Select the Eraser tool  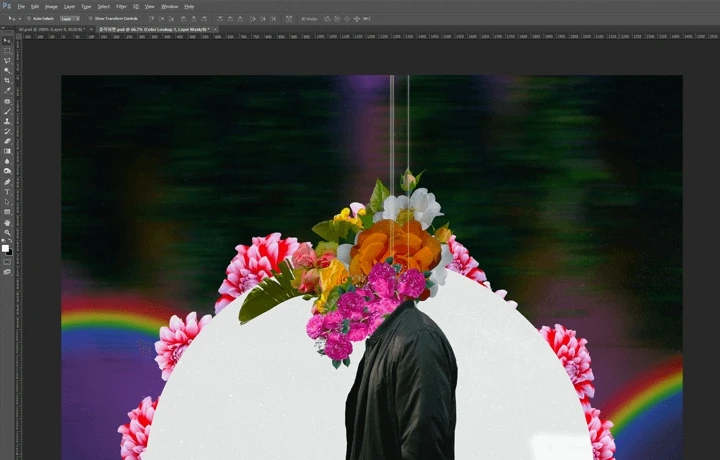(x=7, y=141)
